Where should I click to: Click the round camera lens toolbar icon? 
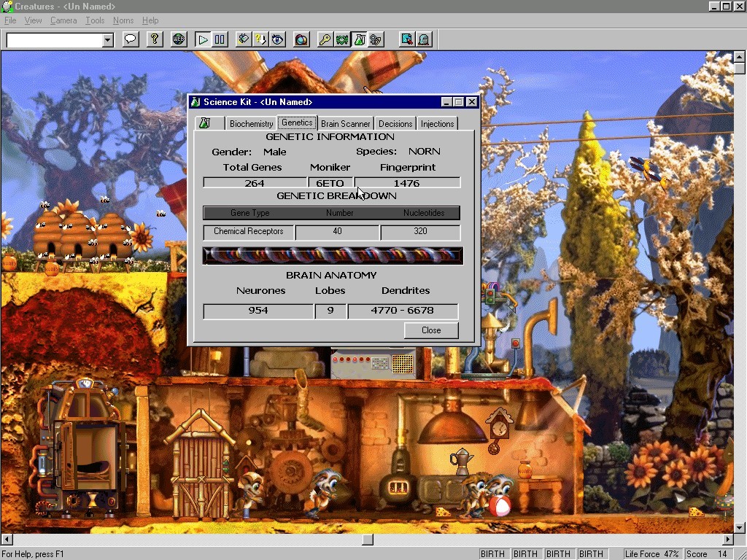tap(301, 39)
